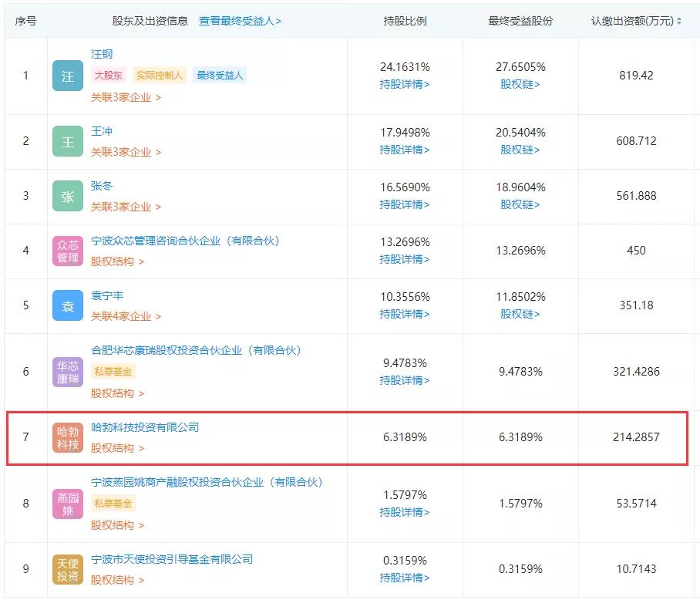
Task: Click the 华芯康瑞 avatar icon
Action: pos(67,371)
